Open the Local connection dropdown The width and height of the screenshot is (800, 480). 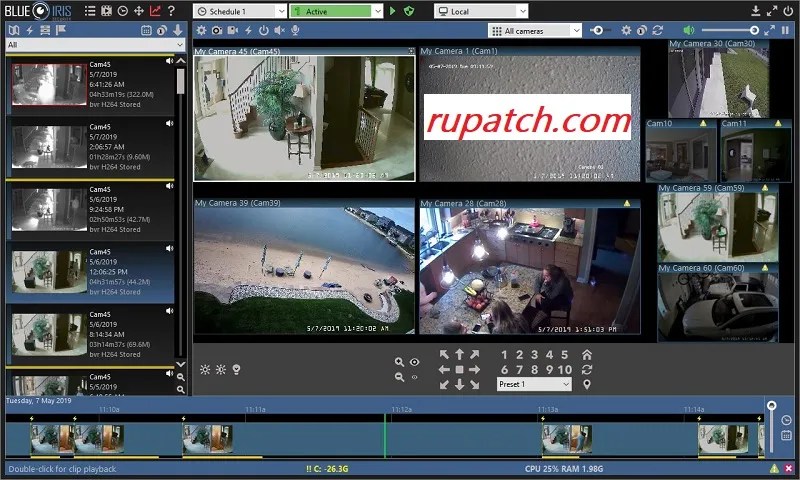[481, 11]
